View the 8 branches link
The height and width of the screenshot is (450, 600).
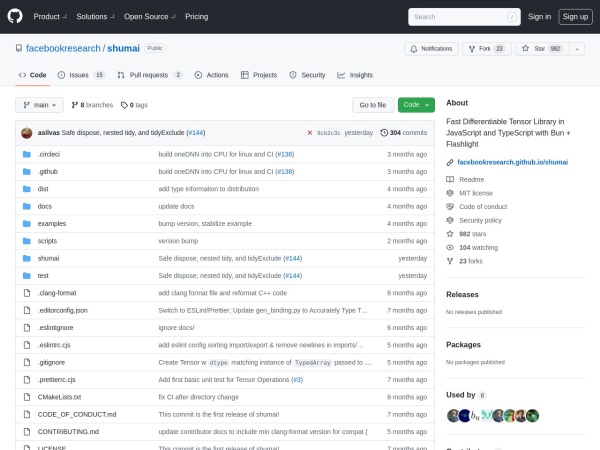92,105
